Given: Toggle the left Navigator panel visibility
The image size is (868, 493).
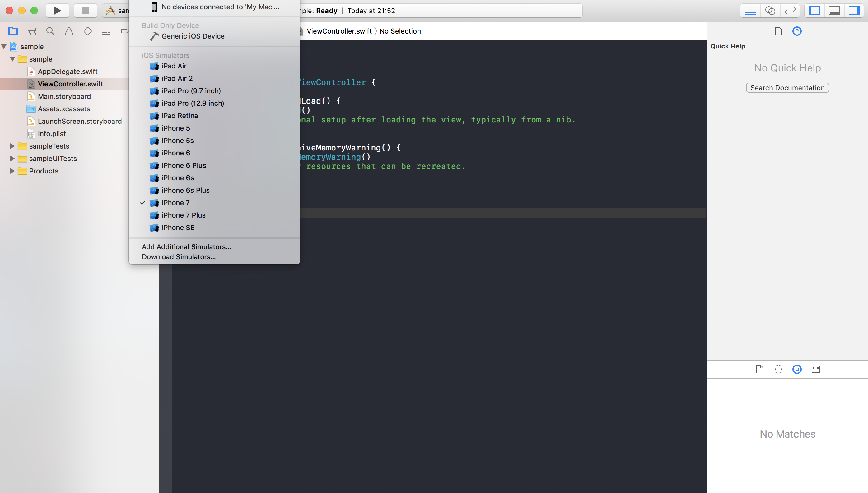Looking at the screenshot, I should click(815, 11).
